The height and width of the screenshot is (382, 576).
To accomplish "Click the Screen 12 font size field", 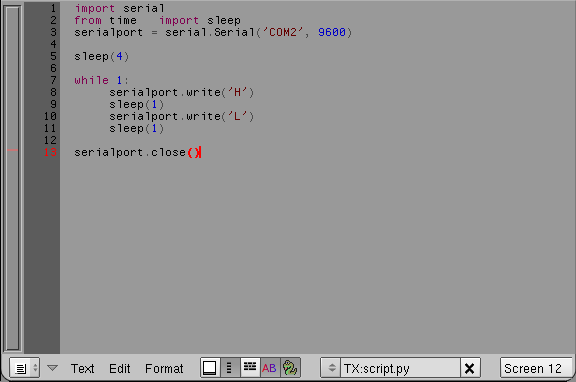I will [x=536, y=368].
